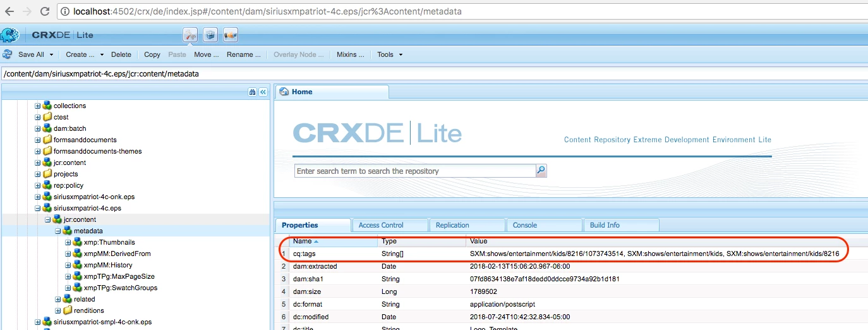
Task: Open the Replication tab
Action: coord(467,225)
